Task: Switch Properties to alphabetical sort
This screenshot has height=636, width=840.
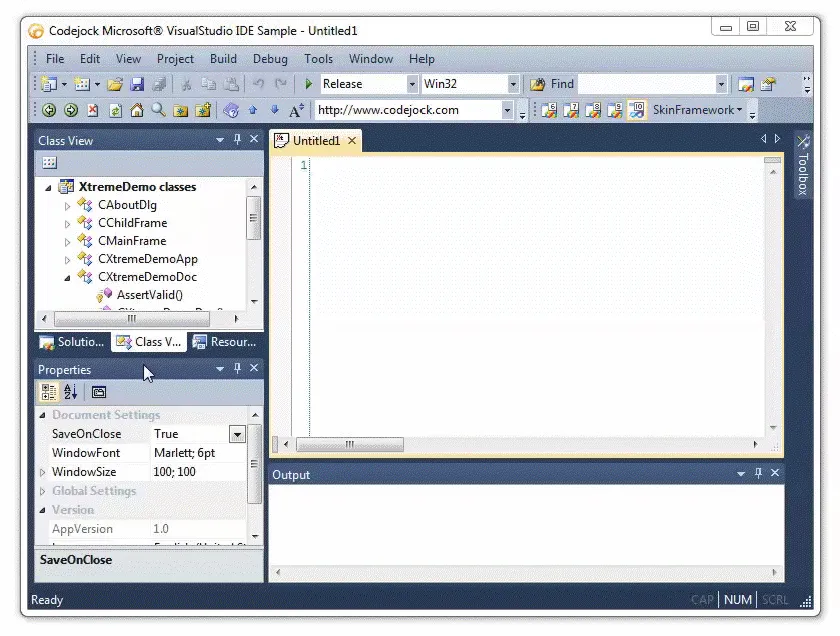Action: pos(68,392)
